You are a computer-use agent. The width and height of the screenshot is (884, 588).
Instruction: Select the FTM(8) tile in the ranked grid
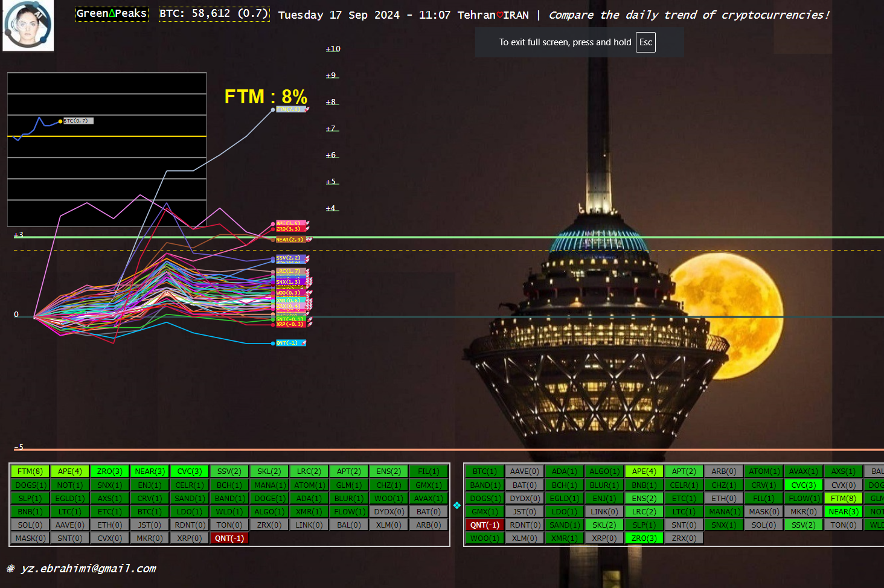(x=30, y=471)
